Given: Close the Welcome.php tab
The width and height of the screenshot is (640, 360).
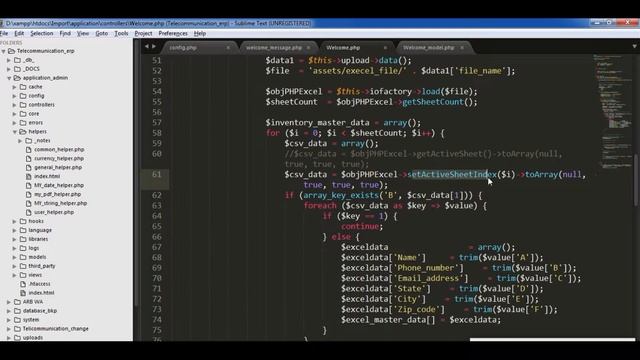Looking at the screenshot, I should [x=385, y=48].
